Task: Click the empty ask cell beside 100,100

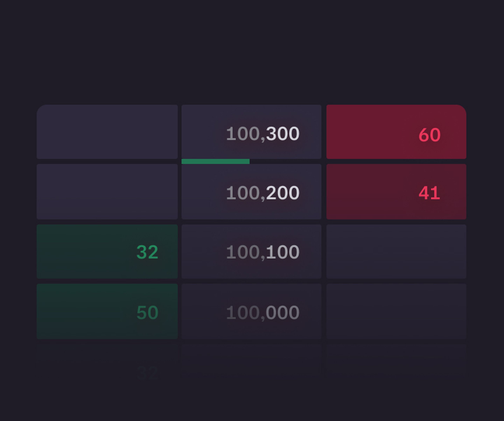Action: click(x=396, y=251)
